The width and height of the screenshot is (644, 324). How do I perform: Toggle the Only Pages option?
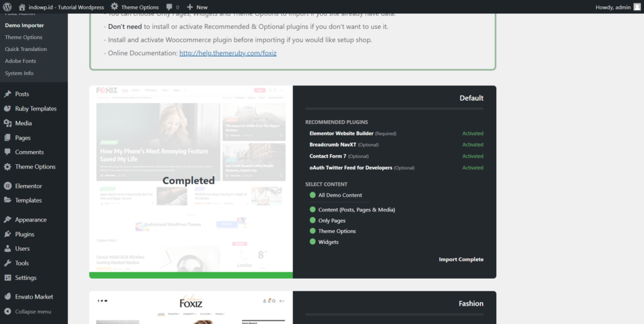[x=313, y=221]
